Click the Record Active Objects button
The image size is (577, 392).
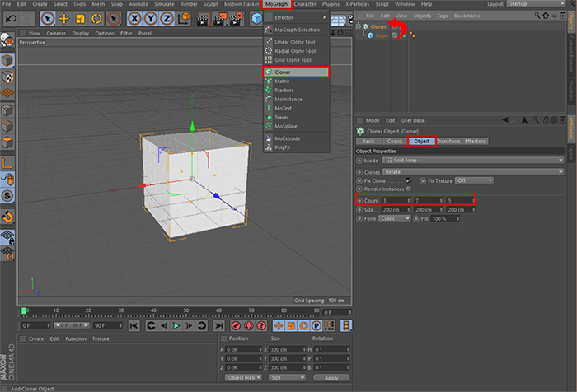click(x=237, y=326)
